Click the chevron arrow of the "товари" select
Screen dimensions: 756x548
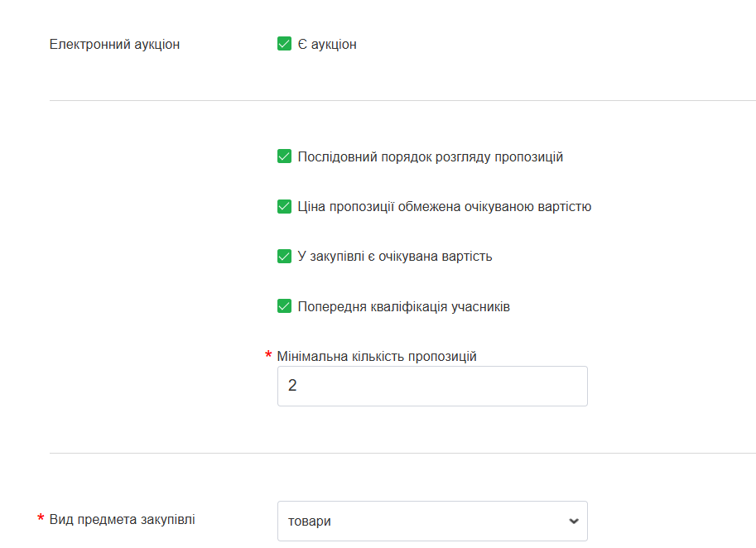(x=573, y=522)
